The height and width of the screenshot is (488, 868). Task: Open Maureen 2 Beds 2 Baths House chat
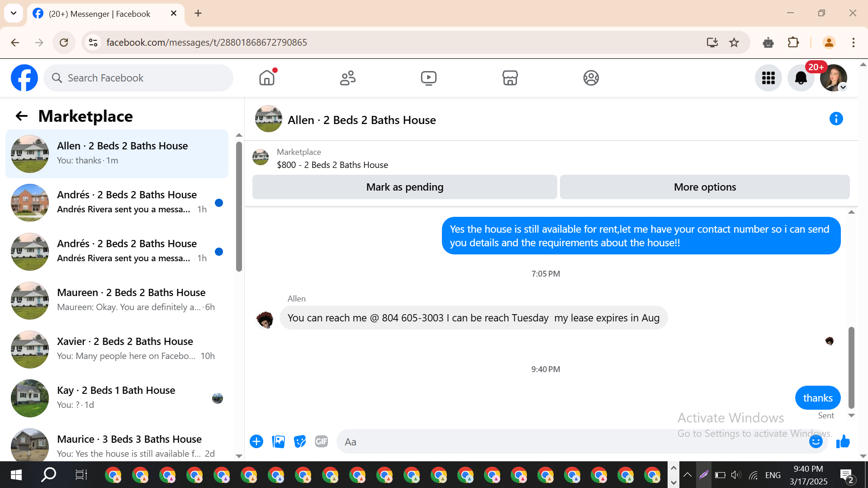117,301
